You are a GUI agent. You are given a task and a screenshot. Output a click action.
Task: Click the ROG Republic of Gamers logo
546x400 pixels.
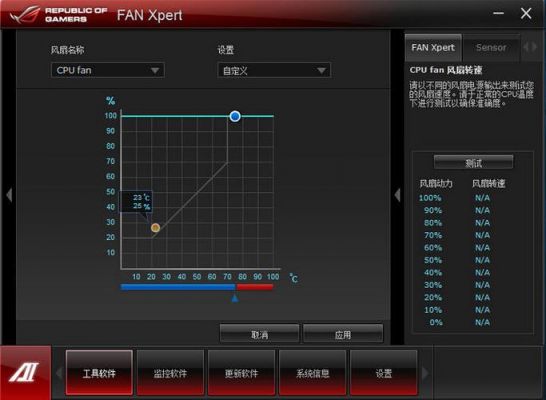pos(58,15)
